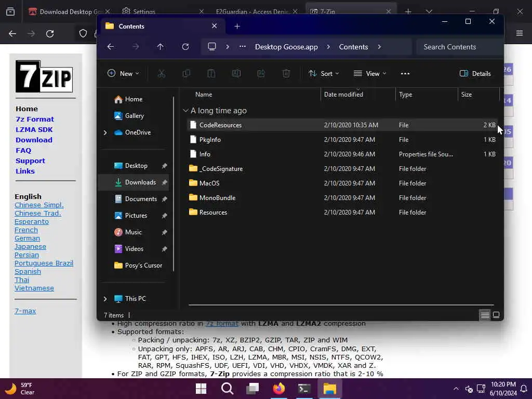
Task: Select the MonoBundle folder
Action: pyautogui.click(x=342, y=198)
